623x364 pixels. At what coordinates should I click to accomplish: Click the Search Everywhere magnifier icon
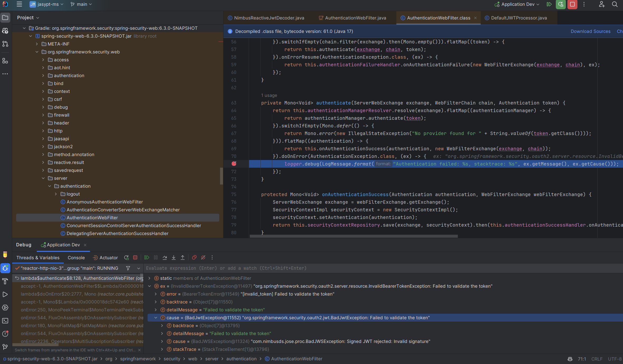pyautogui.click(x=615, y=4)
